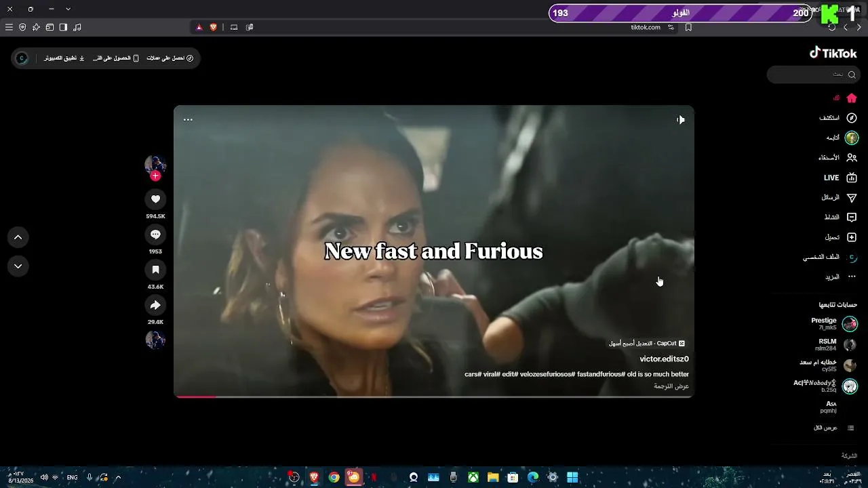868x488 pixels.
Task: Open the LIVE section
Action: coord(841,178)
